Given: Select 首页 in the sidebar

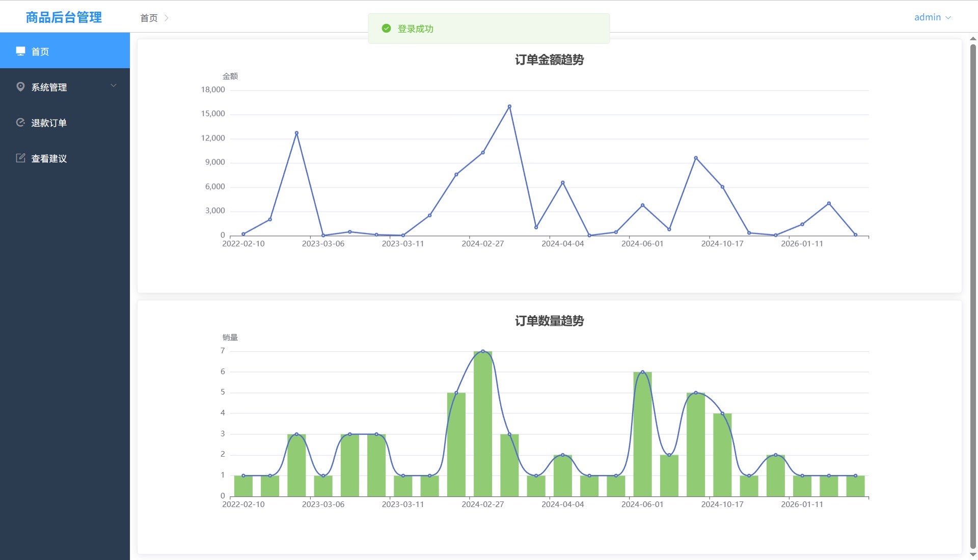Looking at the screenshot, I should tap(40, 51).
